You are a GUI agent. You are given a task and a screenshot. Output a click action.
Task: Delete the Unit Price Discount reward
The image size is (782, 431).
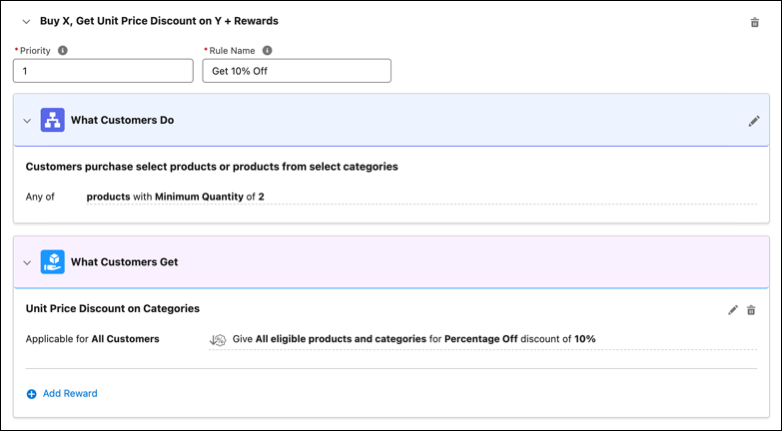(x=751, y=310)
